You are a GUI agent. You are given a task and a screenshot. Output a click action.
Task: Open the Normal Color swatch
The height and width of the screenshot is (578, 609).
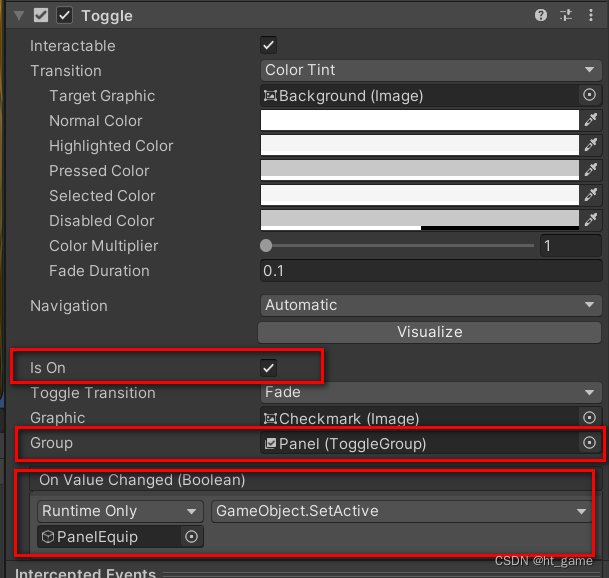[419, 120]
